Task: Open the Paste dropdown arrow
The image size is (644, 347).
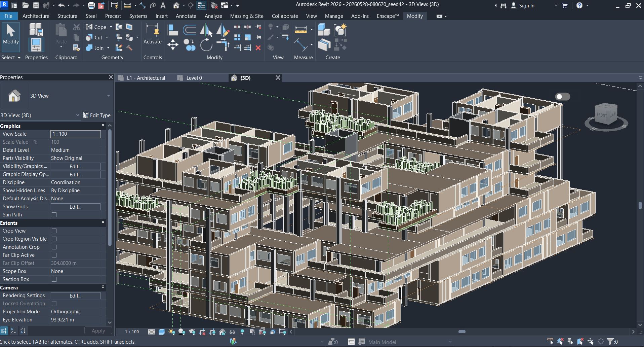Action: 61,47
